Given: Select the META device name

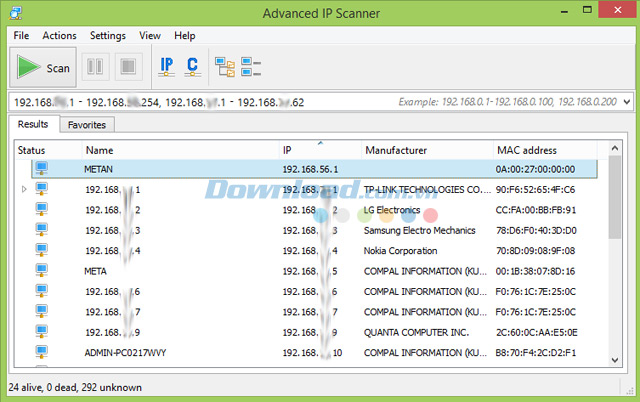Looking at the screenshot, I should (x=95, y=271).
